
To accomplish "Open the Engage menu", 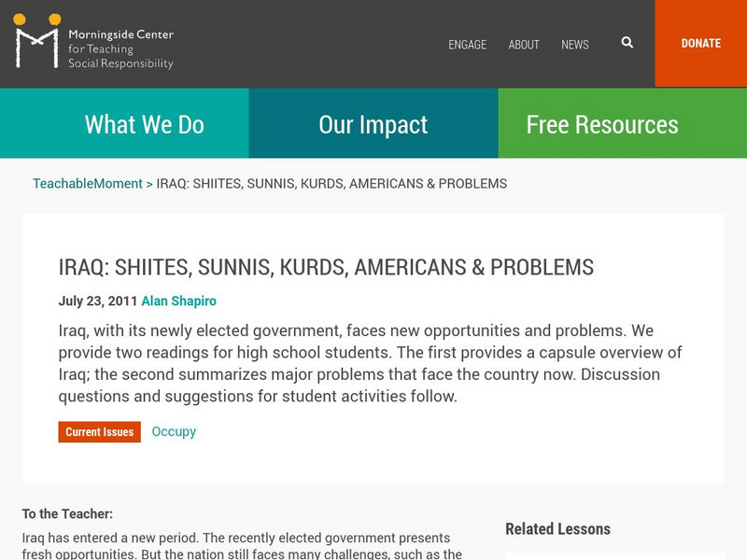I will point(467,45).
